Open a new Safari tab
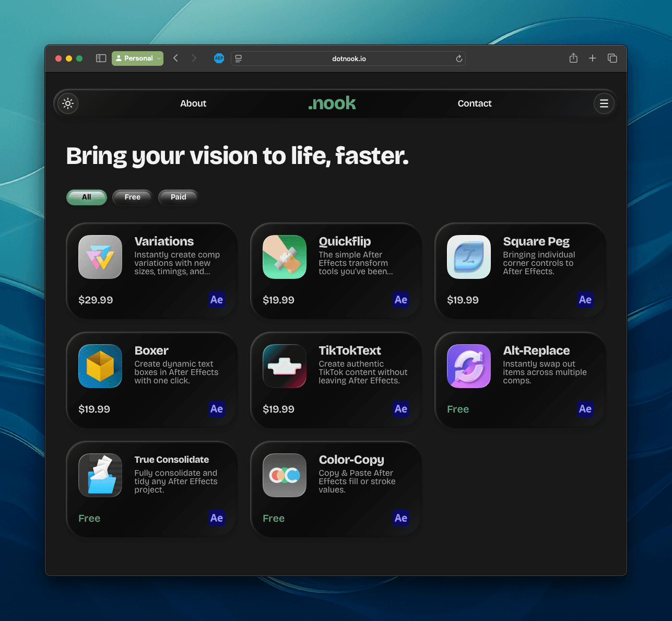The image size is (672, 621). click(593, 58)
